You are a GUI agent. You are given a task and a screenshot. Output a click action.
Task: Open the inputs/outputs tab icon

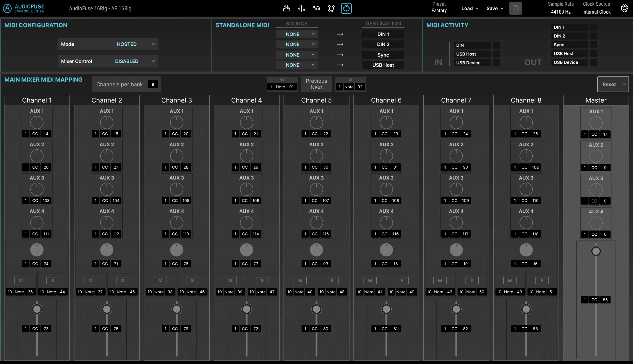pyautogui.click(x=286, y=8)
